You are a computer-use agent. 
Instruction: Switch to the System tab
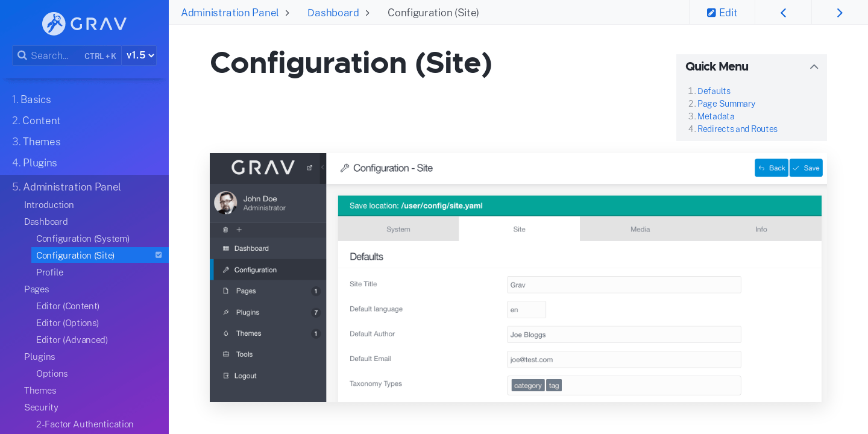[398, 229]
